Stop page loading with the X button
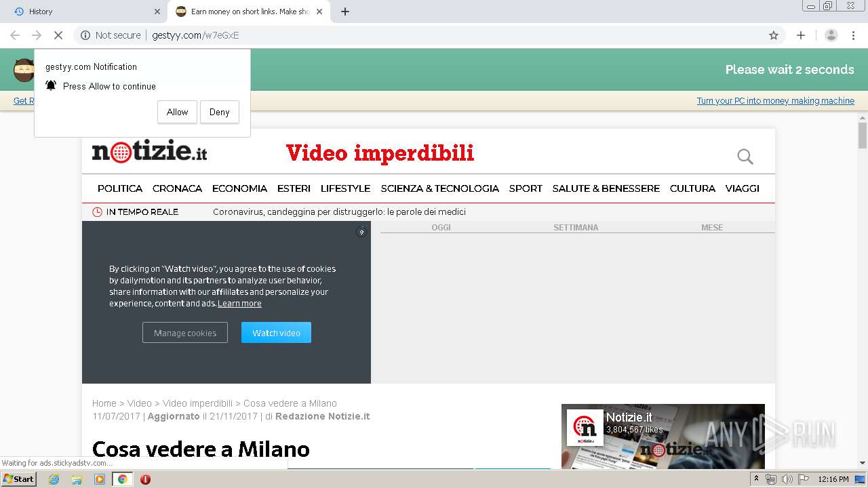The height and width of the screenshot is (488, 868). (58, 35)
